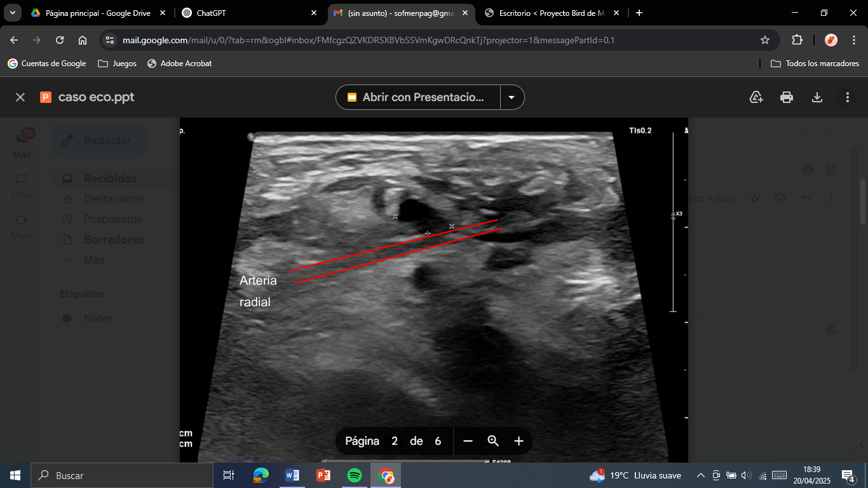Open the preview more options menu

848,97
